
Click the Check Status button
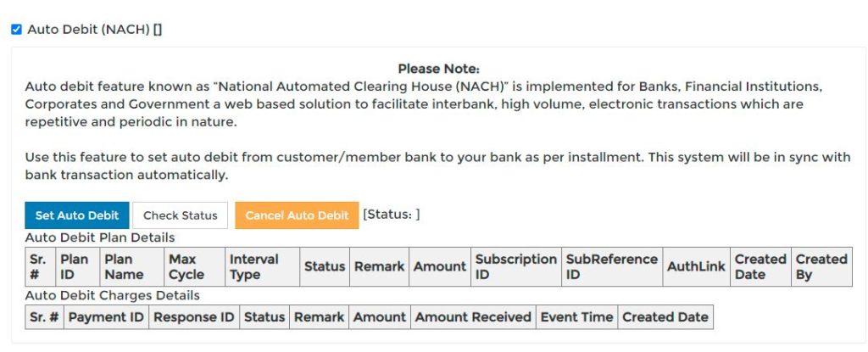click(180, 215)
